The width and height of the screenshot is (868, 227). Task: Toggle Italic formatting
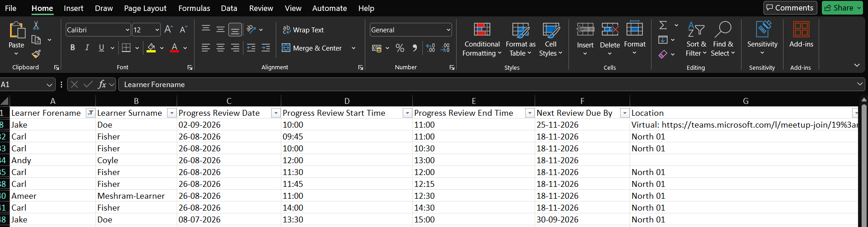coord(87,47)
